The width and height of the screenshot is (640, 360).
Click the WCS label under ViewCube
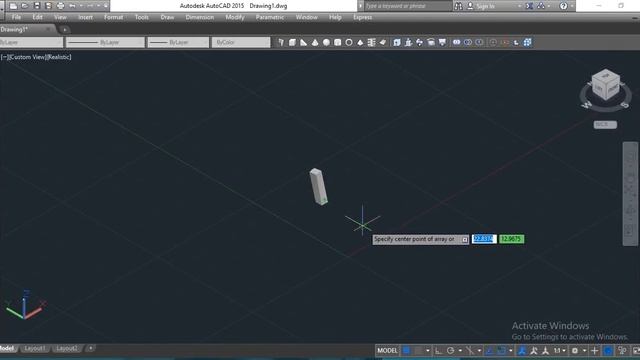click(605, 124)
